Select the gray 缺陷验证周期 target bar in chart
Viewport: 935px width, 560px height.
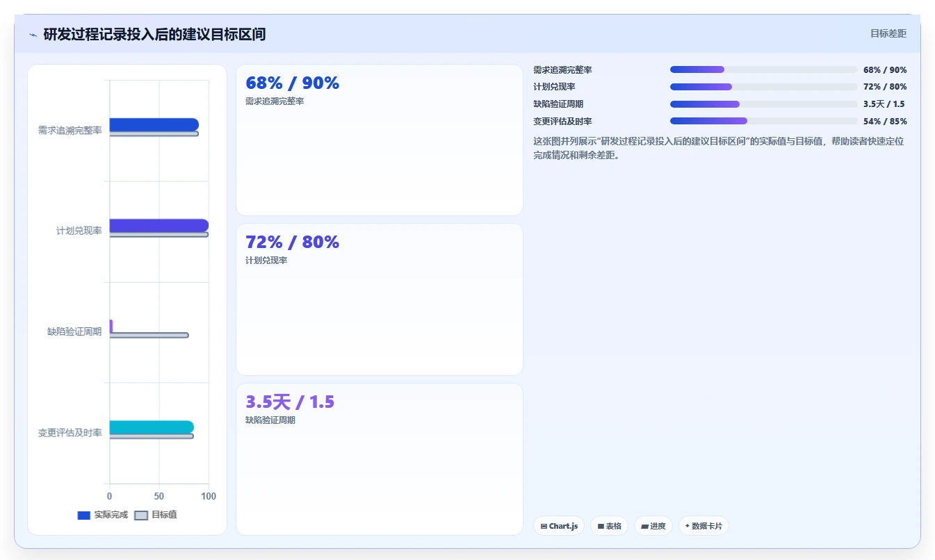point(149,336)
